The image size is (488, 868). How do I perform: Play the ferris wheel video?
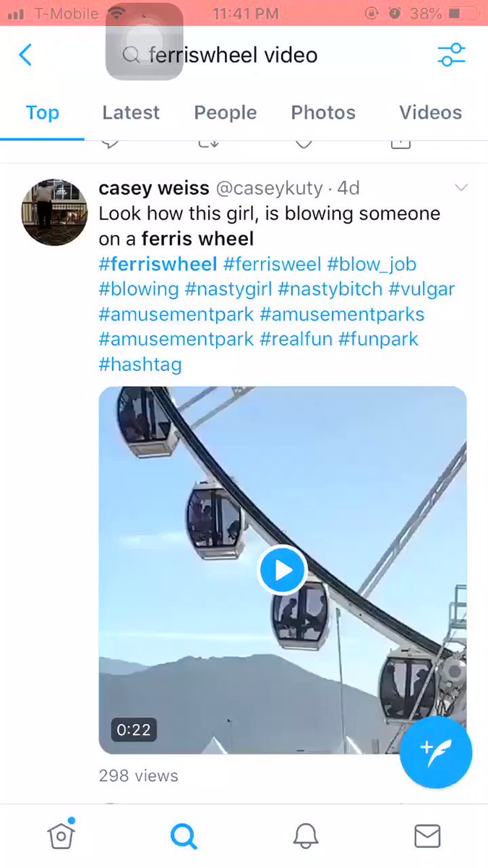(x=283, y=570)
